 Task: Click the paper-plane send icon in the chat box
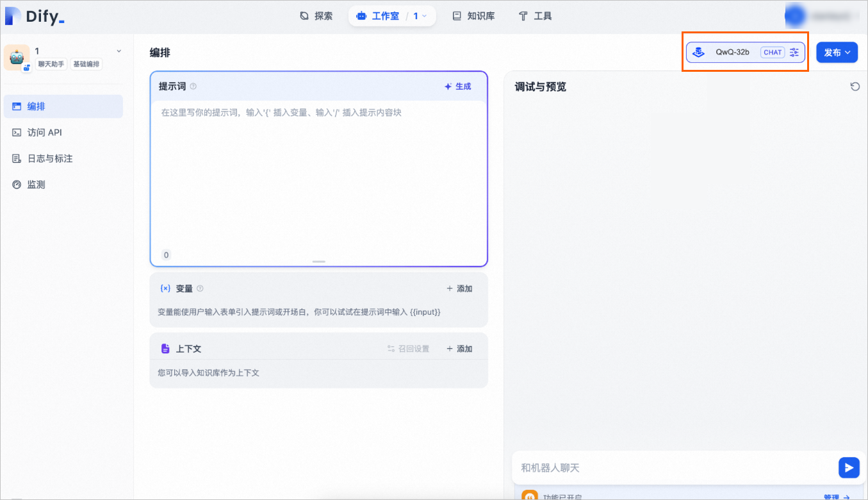coord(849,467)
